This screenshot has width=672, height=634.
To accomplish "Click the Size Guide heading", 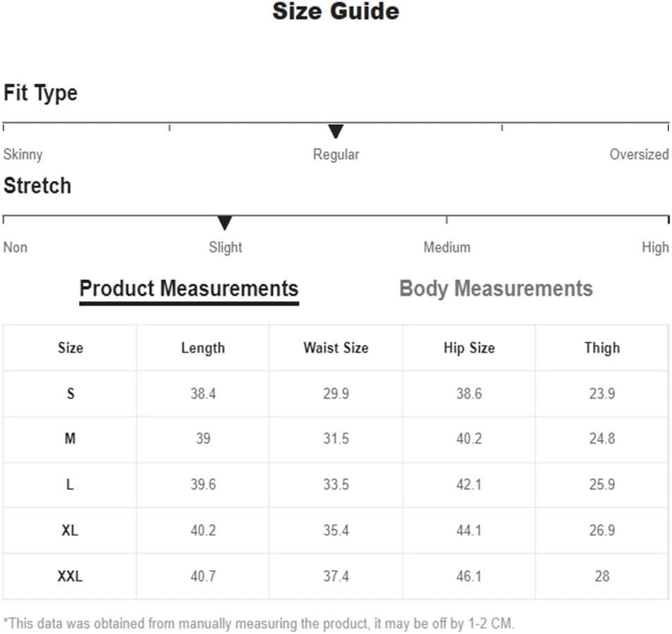I will pyautogui.click(x=336, y=11).
